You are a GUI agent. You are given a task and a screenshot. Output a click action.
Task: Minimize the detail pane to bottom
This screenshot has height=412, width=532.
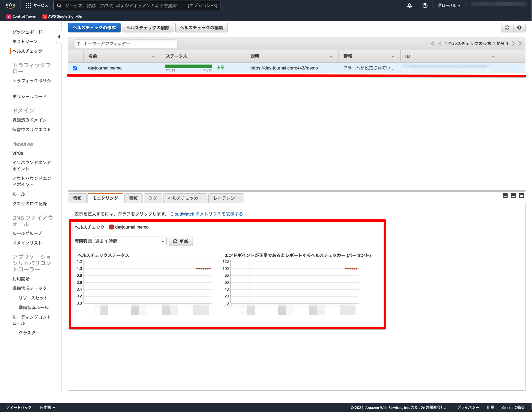tap(505, 195)
